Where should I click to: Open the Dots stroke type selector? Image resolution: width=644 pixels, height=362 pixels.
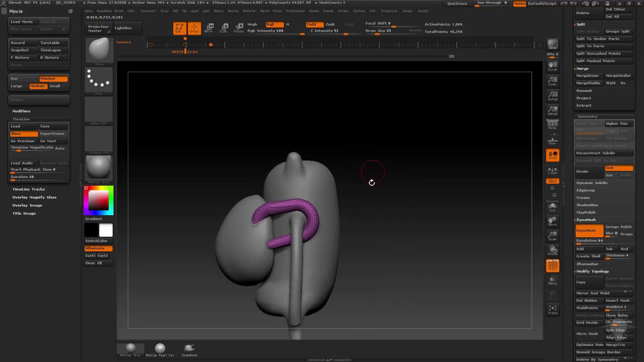[99, 80]
